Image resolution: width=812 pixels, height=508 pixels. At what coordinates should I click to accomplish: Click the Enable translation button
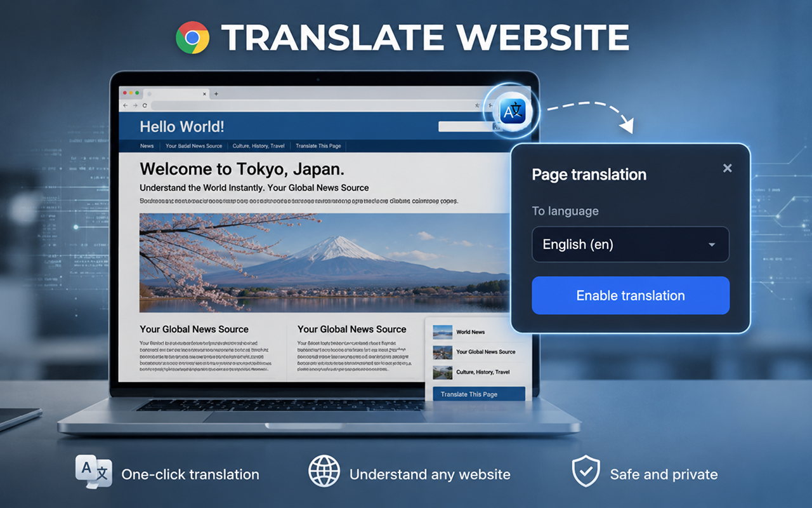click(x=631, y=295)
